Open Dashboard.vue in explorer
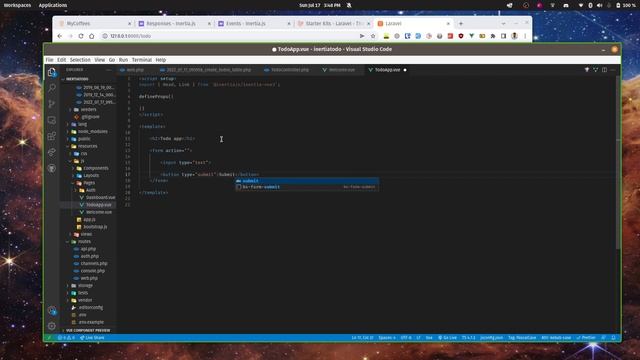Viewport: 640px width, 360px height. [100, 198]
